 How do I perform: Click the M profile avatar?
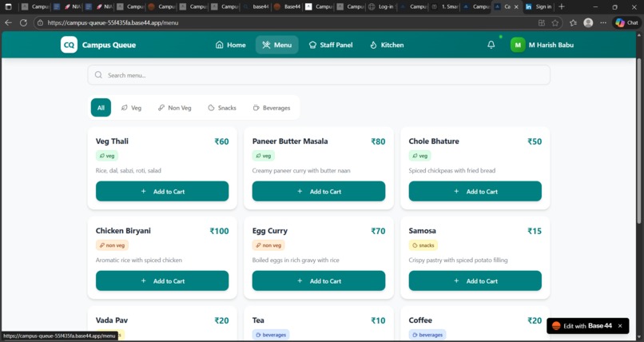[x=518, y=45]
